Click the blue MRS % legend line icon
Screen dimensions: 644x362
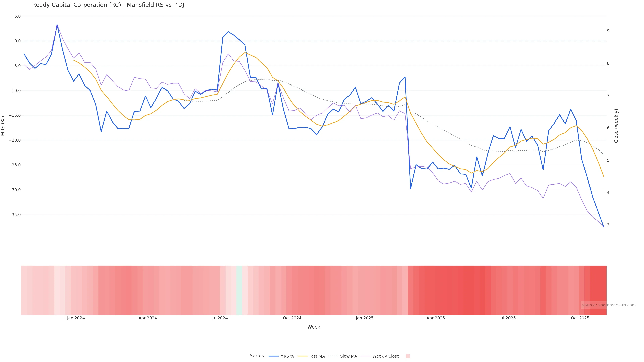coord(274,356)
